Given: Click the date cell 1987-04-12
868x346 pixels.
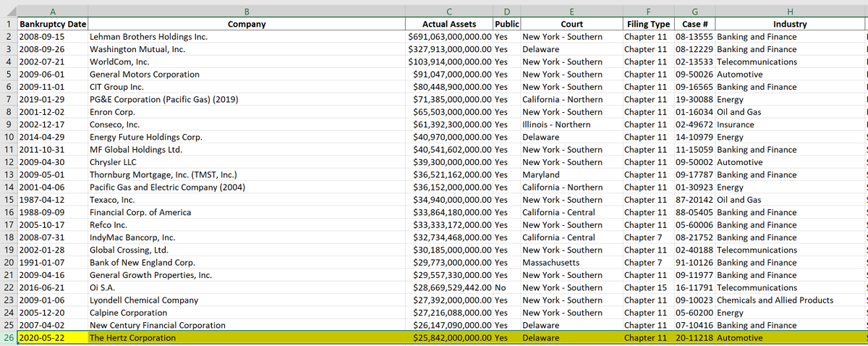Looking at the screenshot, I should [52, 200].
